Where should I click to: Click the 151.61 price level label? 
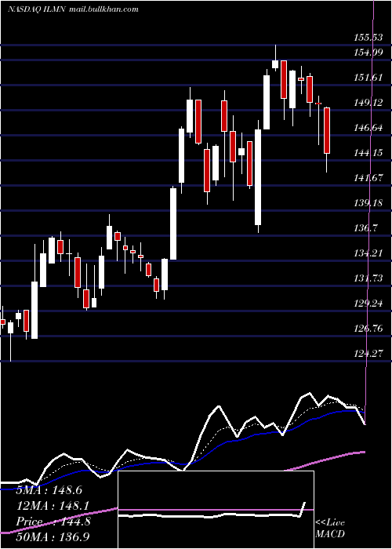(x=368, y=78)
